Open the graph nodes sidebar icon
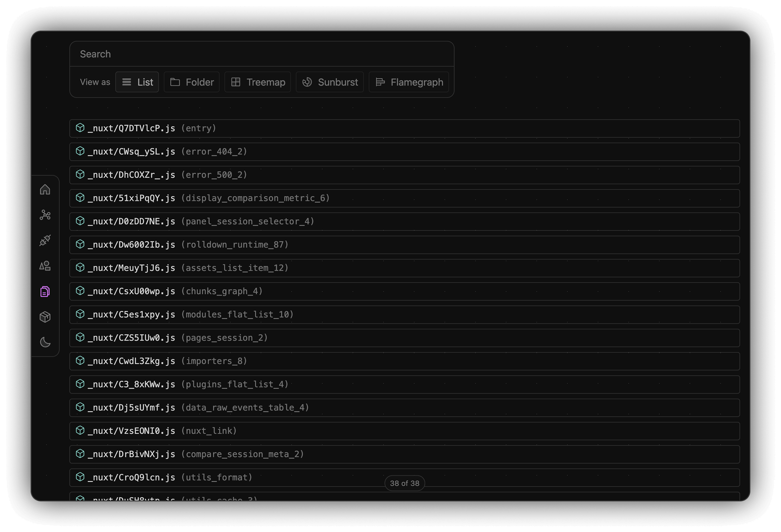This screenshot has height=532, width=781. coord(45,215)
